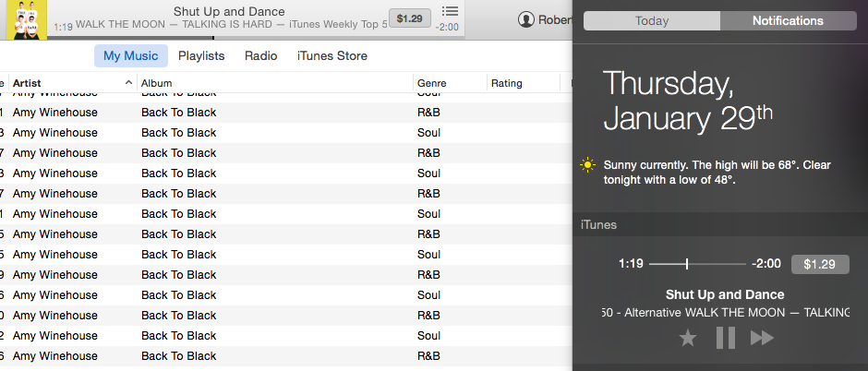Favorite the song with the star icon

(688, 337)
